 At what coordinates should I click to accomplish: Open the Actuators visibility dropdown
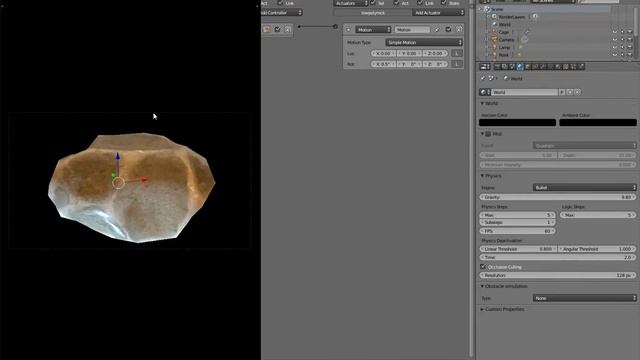click(x=351, y=3)
